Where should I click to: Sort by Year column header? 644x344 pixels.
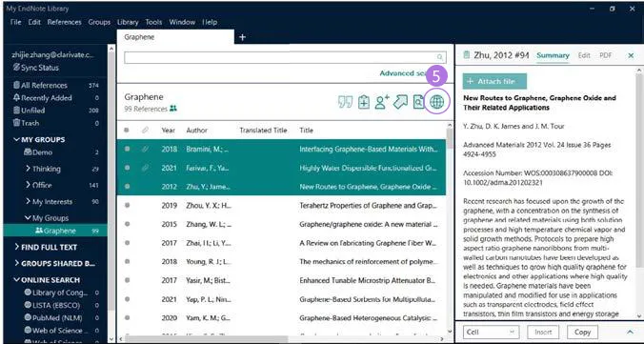click(x=168, y=131)
